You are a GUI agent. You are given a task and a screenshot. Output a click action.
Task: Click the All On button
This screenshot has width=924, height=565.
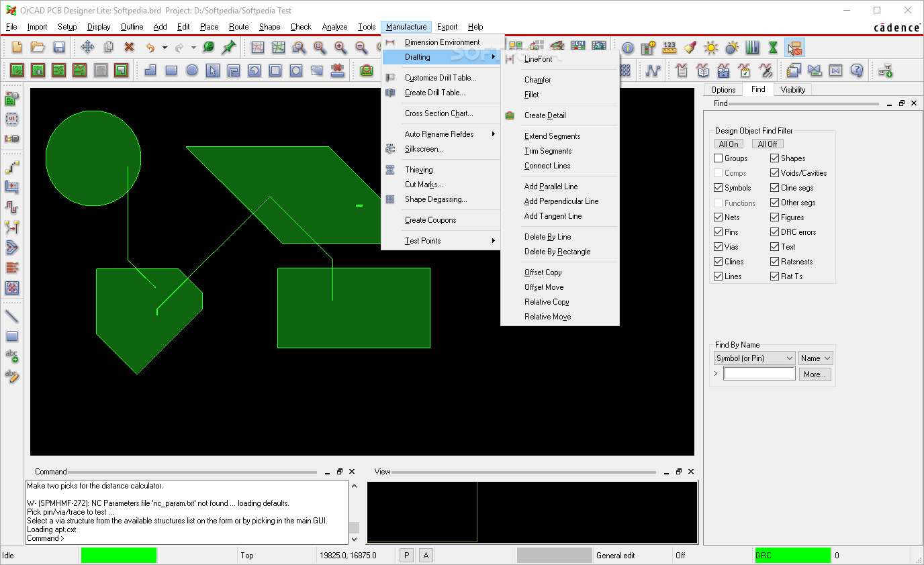tap(729, 144)
